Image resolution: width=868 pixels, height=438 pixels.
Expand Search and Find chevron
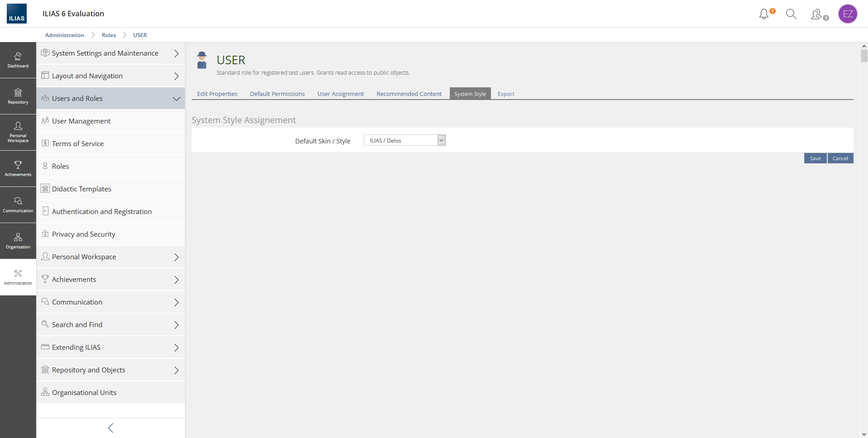[x=176, y=325]
